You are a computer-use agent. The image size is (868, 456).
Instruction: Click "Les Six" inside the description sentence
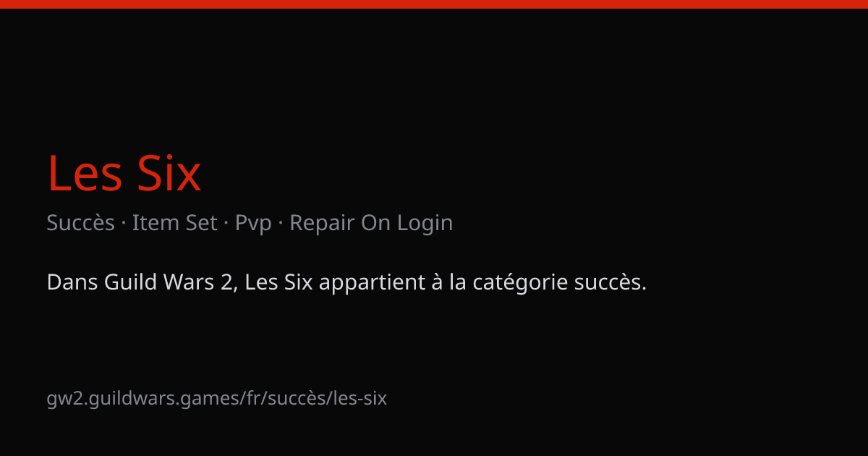point(278,282)
